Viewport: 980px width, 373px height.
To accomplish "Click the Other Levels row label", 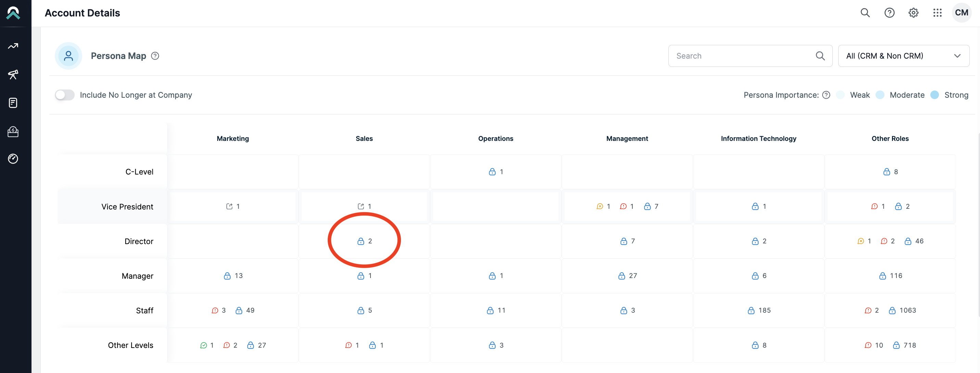I will click(130, 346).
